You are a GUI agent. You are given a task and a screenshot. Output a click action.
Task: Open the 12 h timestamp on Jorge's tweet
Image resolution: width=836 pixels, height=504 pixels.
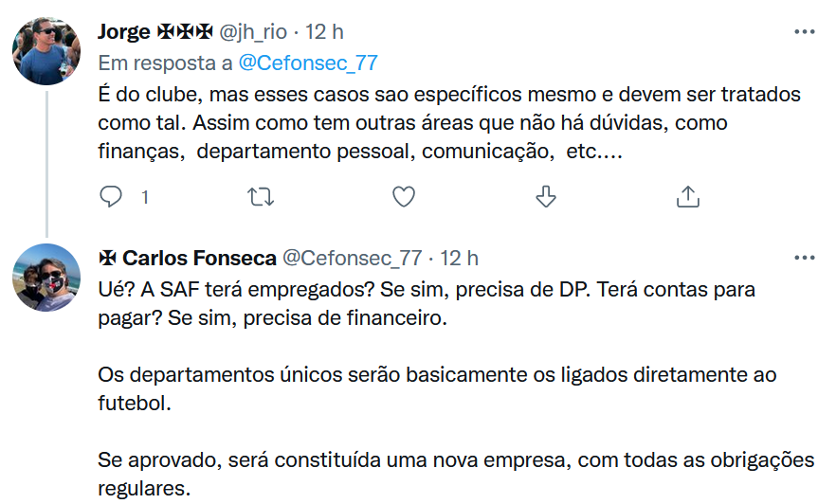(324, 32)
